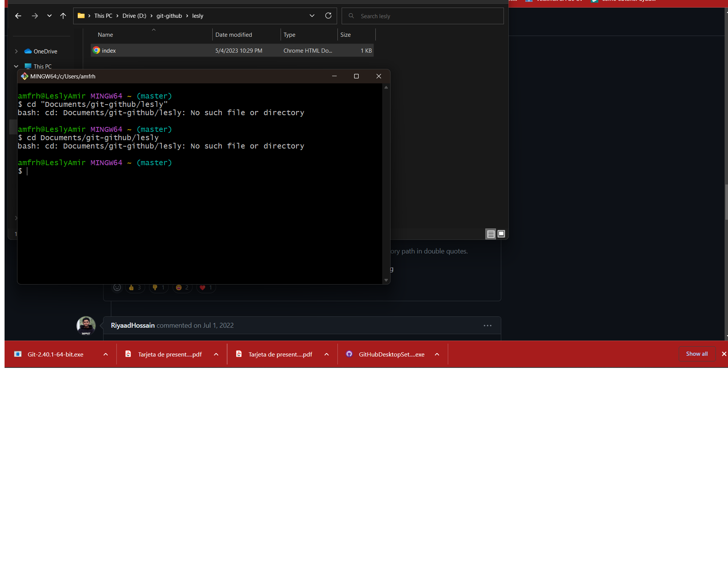Open the Search lesly input field

coord(423,16)
